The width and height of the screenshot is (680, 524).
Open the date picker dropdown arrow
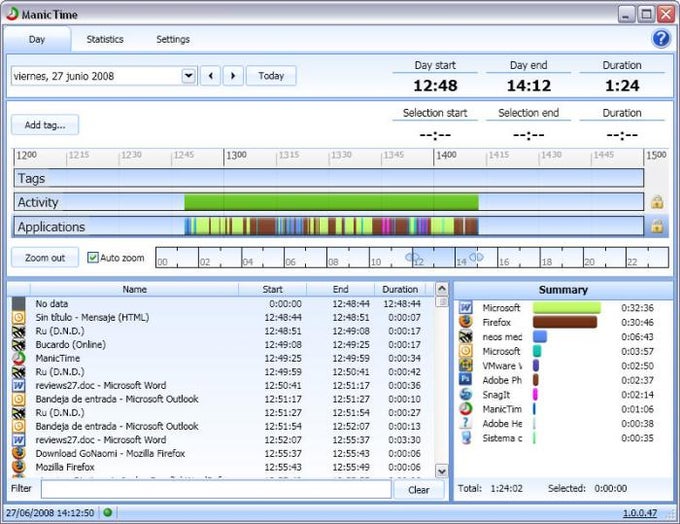[188, 76]
